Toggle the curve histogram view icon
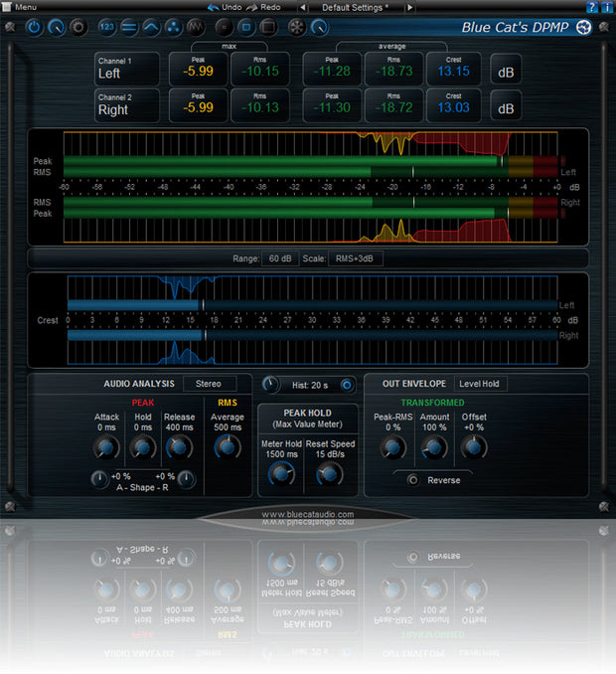 (151, 28)
